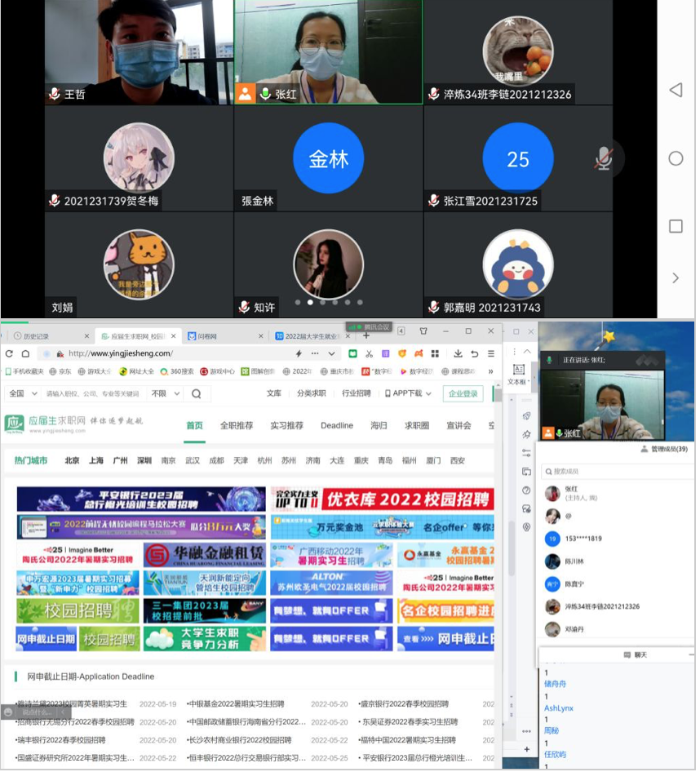Click the browser refresh icon

coord(9,353)
